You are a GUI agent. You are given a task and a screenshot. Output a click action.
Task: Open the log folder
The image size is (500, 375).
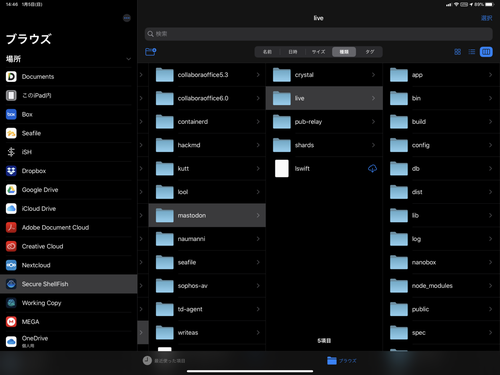pyautogui.click(x=442, y=239)
